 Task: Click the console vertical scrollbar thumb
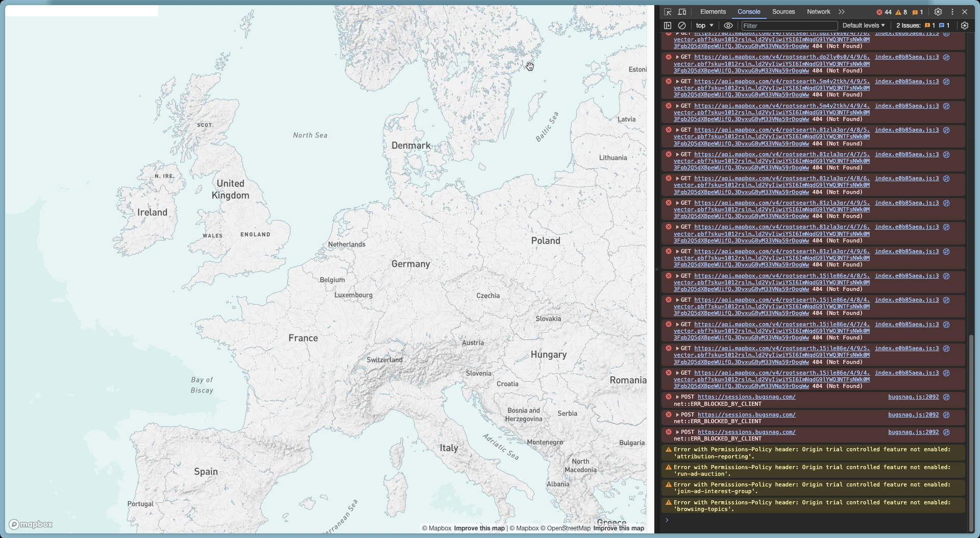tap(971, 433)
